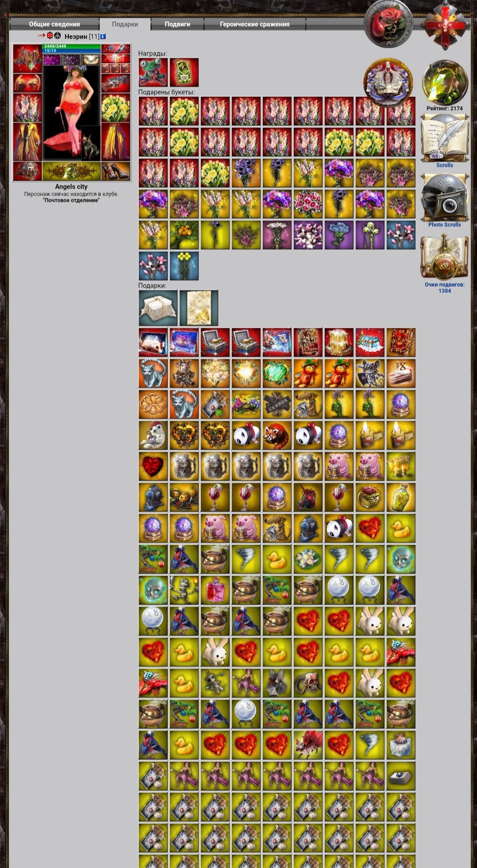
Task: Select the Подарки tab
Action: click(x=125, y=24)
